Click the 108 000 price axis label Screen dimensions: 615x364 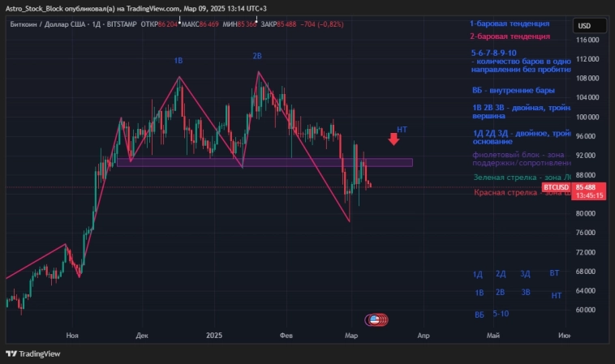click(587, 79)
